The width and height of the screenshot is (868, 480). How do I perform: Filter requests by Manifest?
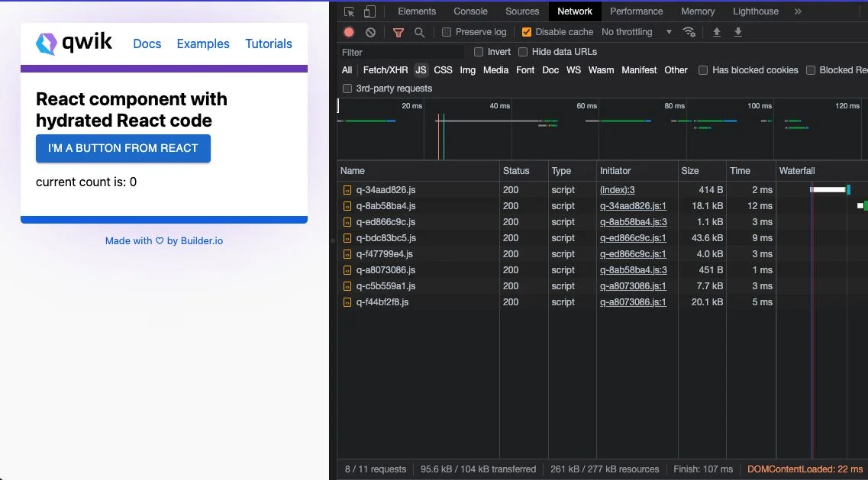pyautogui.click(x=639, y=70)
